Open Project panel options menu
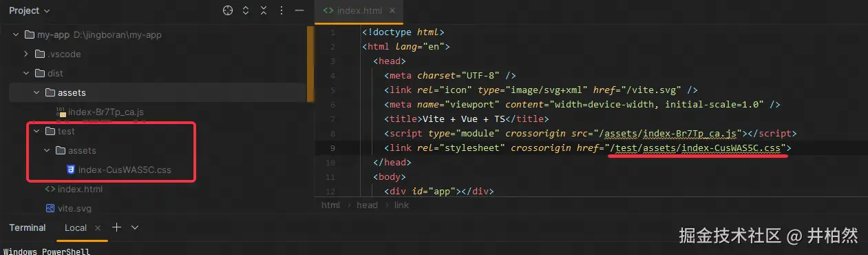The image size is (868, 255). pos(281,11)
